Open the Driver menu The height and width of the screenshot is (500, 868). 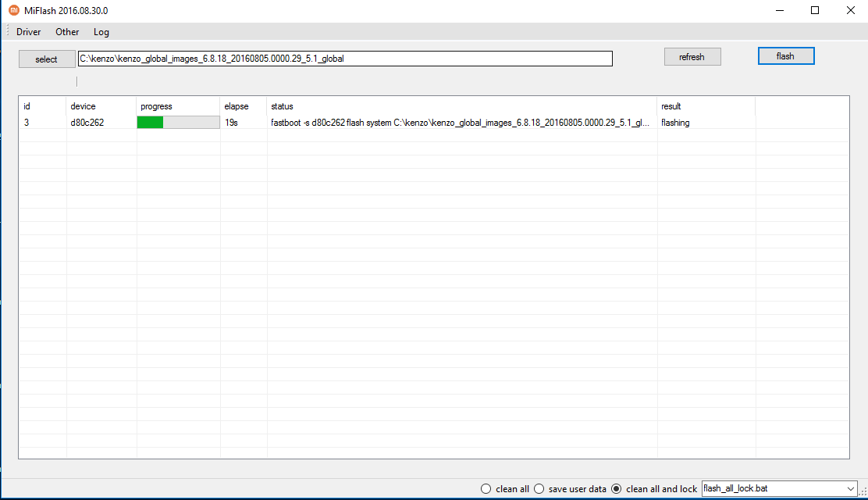[x=28, y=32]
